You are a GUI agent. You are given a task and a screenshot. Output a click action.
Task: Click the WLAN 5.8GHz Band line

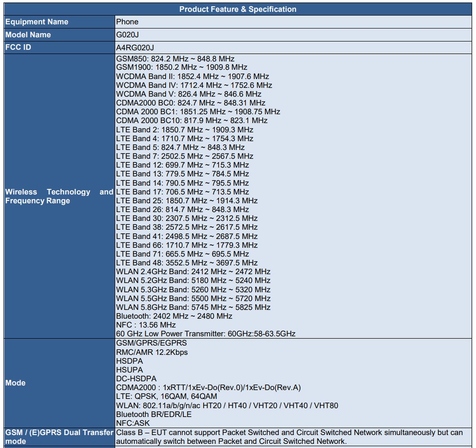click(193, 308)
